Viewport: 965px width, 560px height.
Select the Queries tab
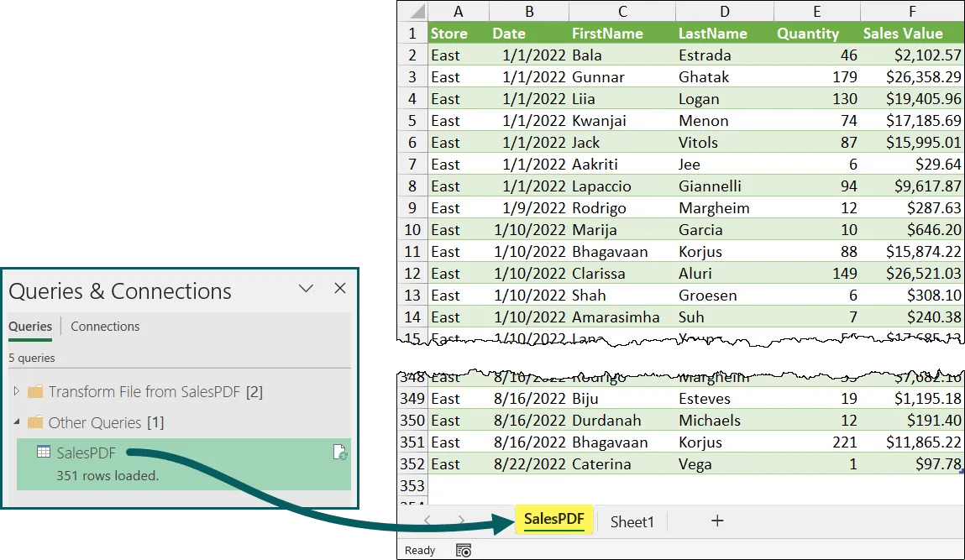click(x=30, y=327)
